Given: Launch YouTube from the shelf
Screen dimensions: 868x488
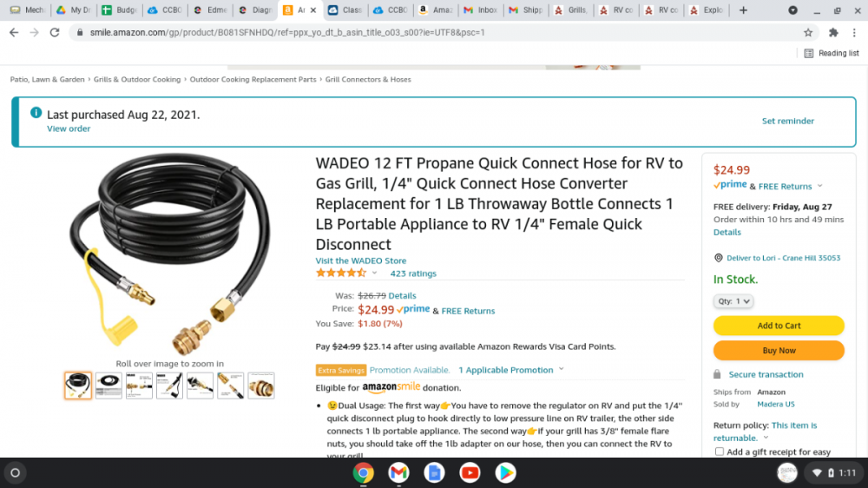Looking at the screenshot, I should pos(470,473).
